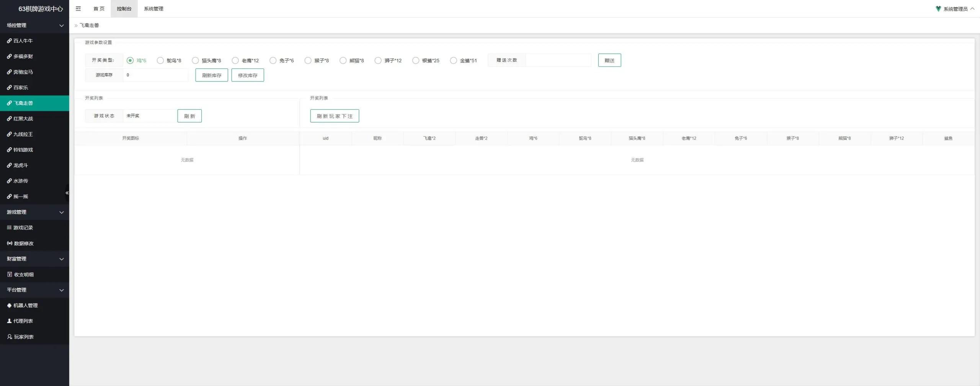980x386 pixels.
Task: Click the sidebar menu toggle icon beside 首页
Action: coord(78,8)
